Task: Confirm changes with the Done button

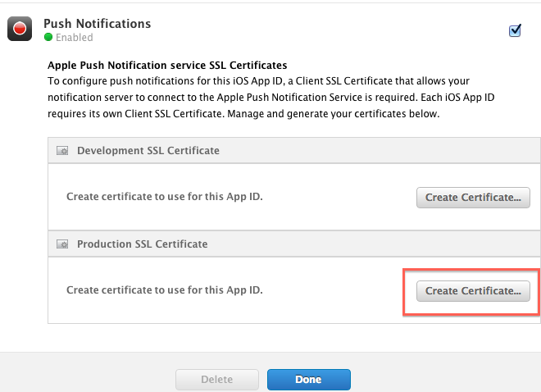Action: [309, 380]
